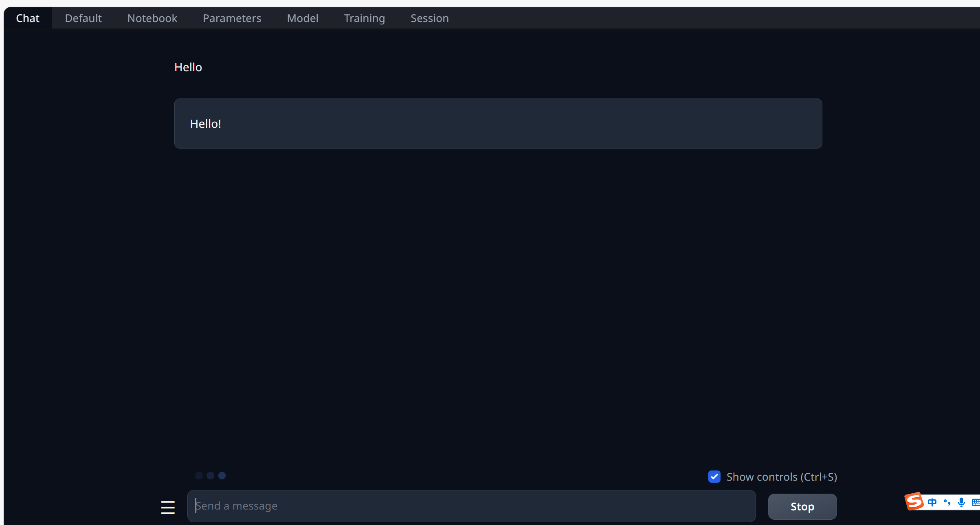Image resolution: width=980 pixels, height=525 pixels.
Task: Focus the 'Send a message' input field
Action: pos(471,506)
